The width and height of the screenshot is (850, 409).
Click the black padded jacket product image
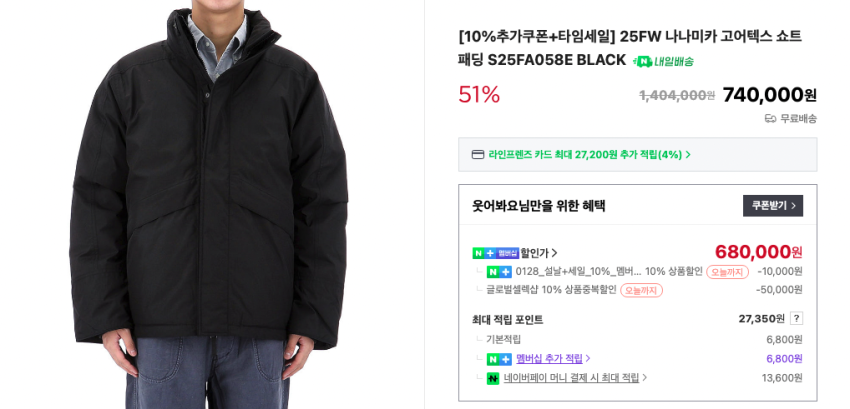tap(208, 204)
